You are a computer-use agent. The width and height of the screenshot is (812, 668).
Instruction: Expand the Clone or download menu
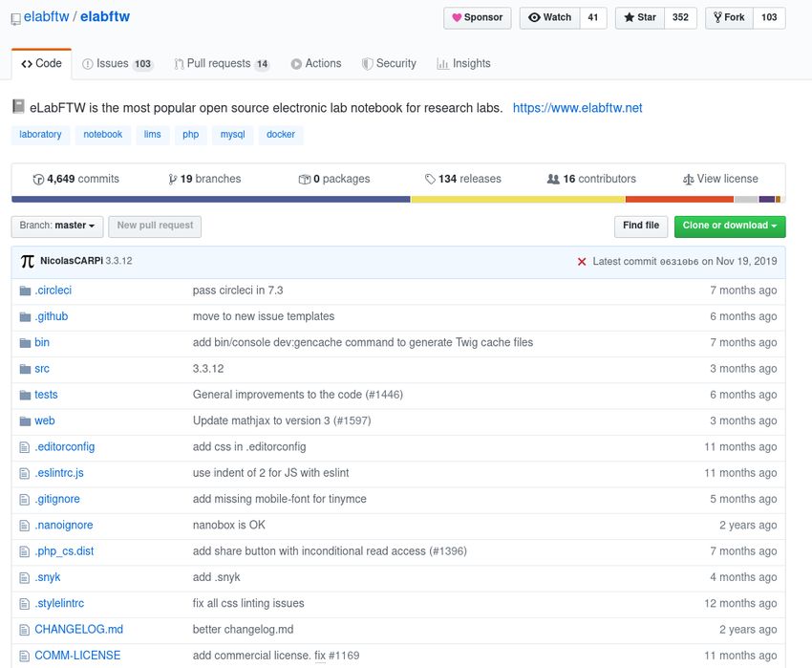(x=730, y=226)
